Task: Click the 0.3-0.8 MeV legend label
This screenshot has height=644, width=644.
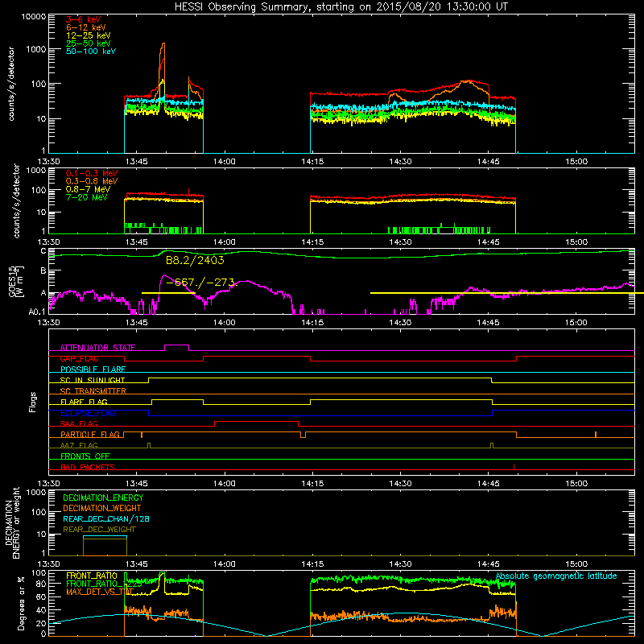Action: 92,181
